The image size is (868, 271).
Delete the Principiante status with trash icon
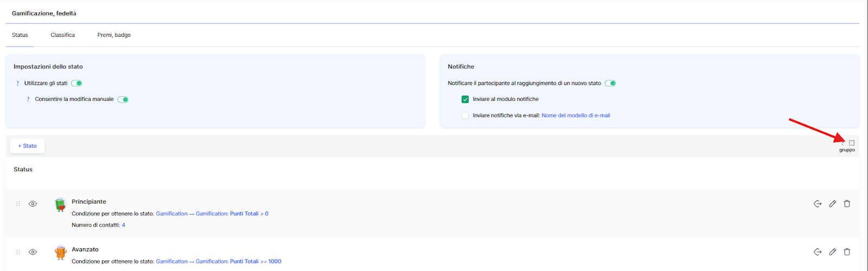(x=847, y=204)
